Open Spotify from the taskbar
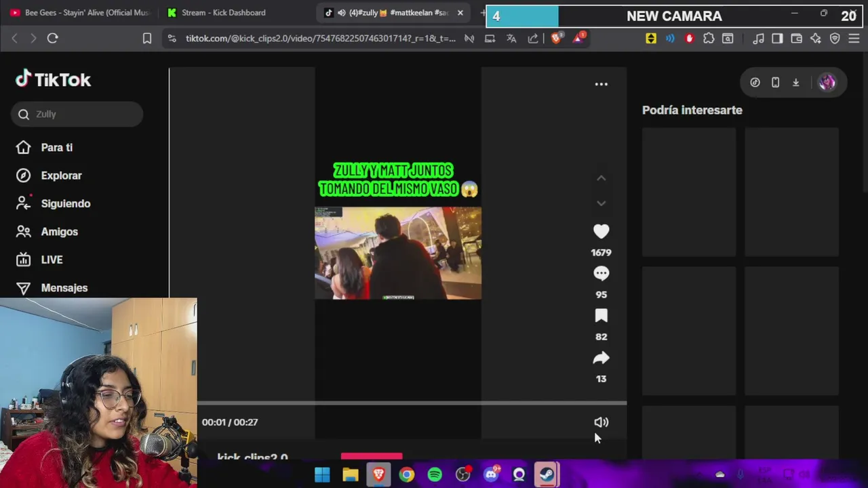 pyautogui.click(x=435, y=474)
